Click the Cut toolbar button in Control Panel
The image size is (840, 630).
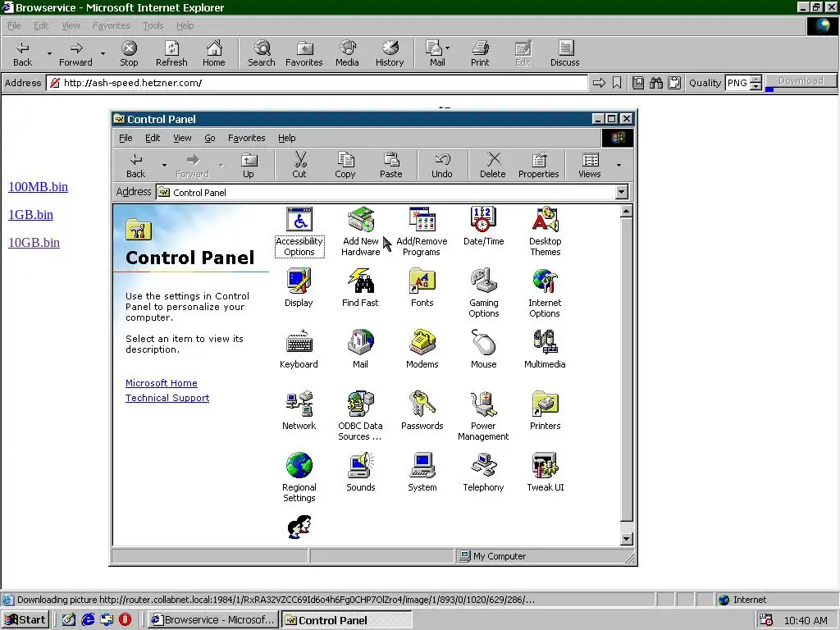(x=299, y=165)
